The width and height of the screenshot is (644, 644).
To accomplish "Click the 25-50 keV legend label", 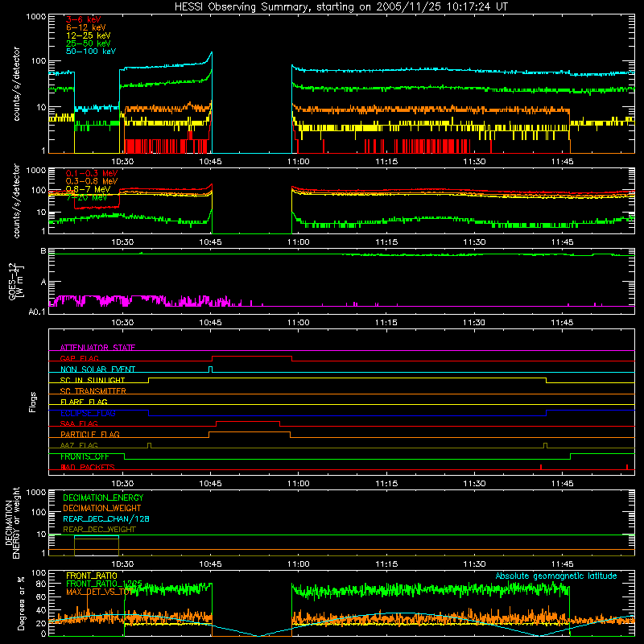I will tap(89, 43).
